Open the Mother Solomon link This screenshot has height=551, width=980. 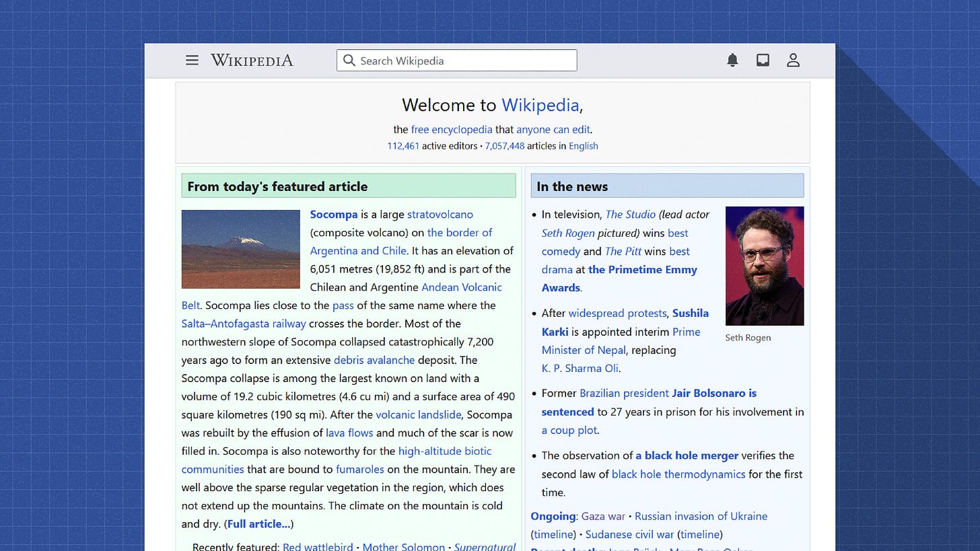click(404, 546)
